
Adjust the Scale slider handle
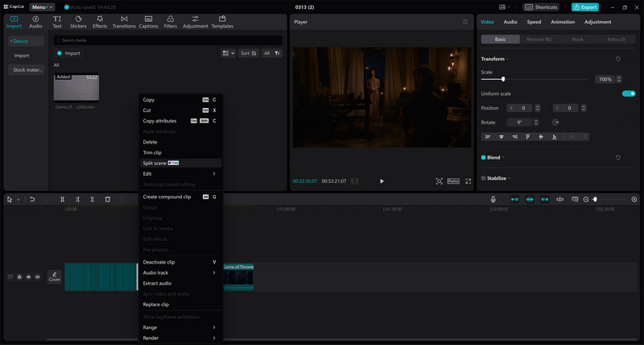click(503, 79)
